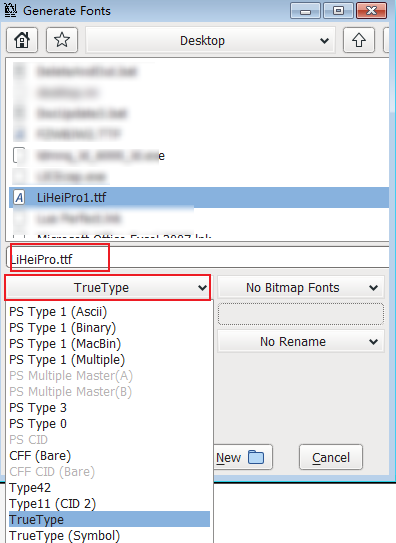396x543 pixels.
Task: Choose PS Type 1 (Multiple) format
Action: (109, 359)
